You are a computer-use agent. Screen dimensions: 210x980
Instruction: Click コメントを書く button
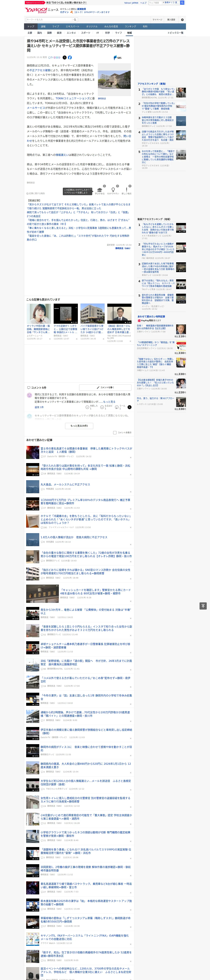pyautogui.click(x=105, y=387)
